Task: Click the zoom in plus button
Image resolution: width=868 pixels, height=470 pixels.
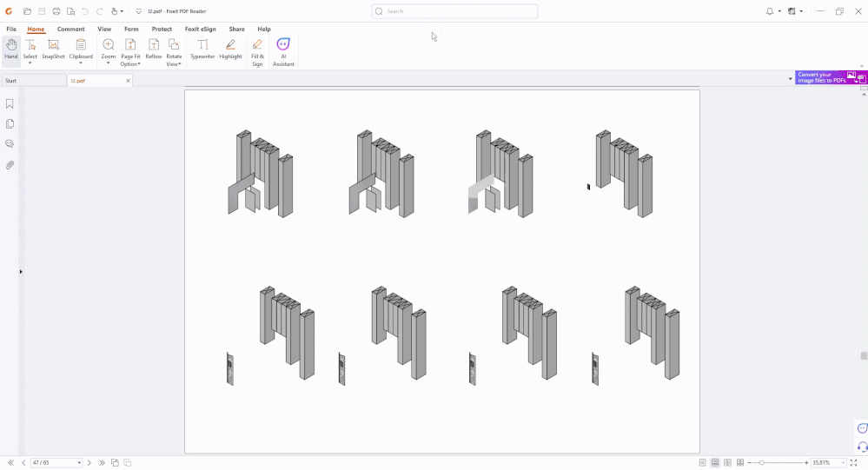Action: 806,463
